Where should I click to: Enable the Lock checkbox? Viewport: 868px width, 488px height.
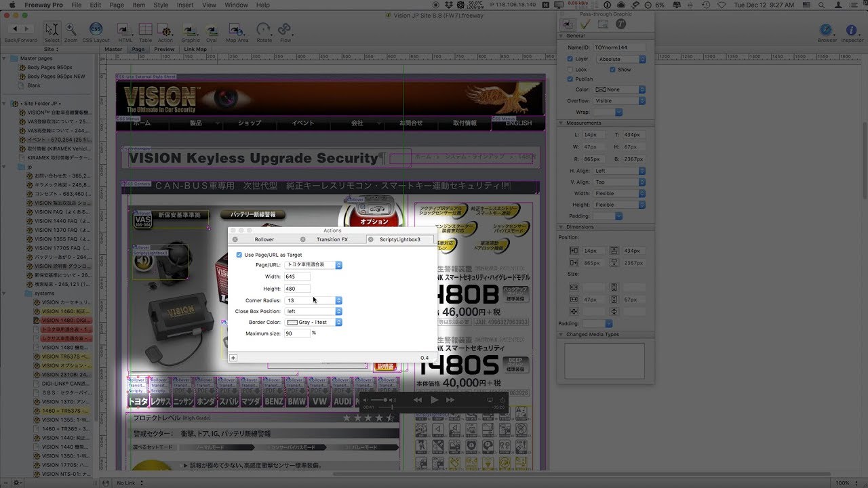coord(570,69)
